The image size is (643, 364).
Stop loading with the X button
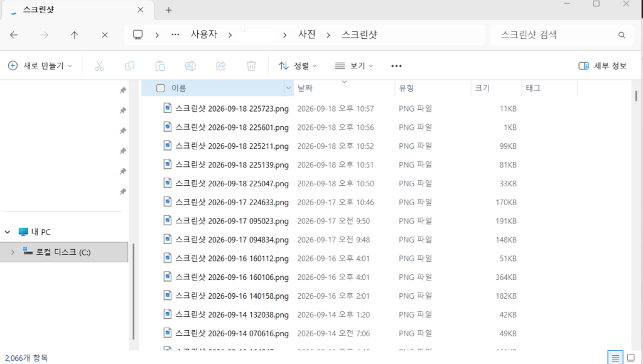coord(105,35)
